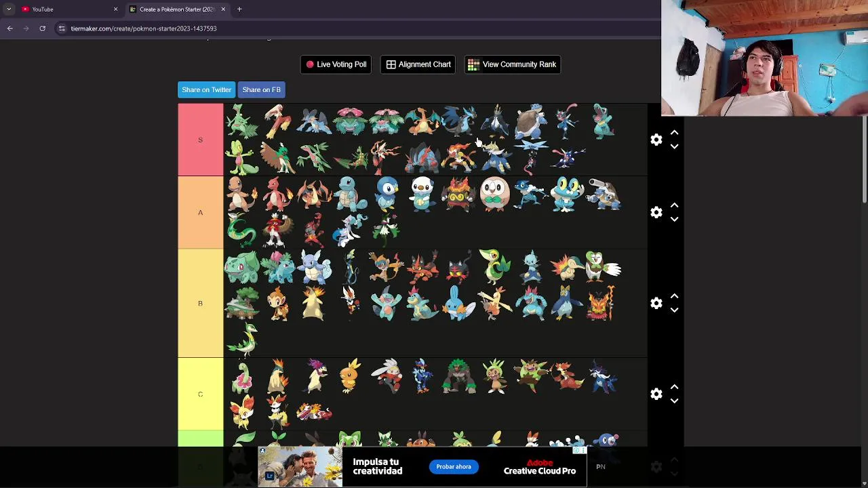Select Chespin in C tier

(494, 376)
